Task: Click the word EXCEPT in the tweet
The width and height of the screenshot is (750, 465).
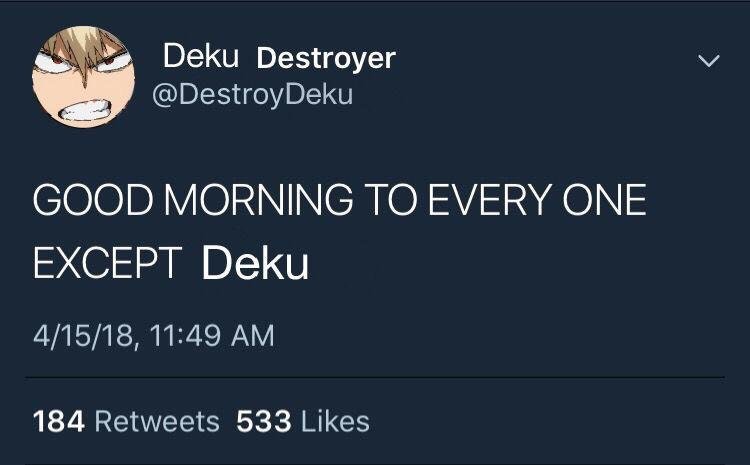Action: pos(107,263)
